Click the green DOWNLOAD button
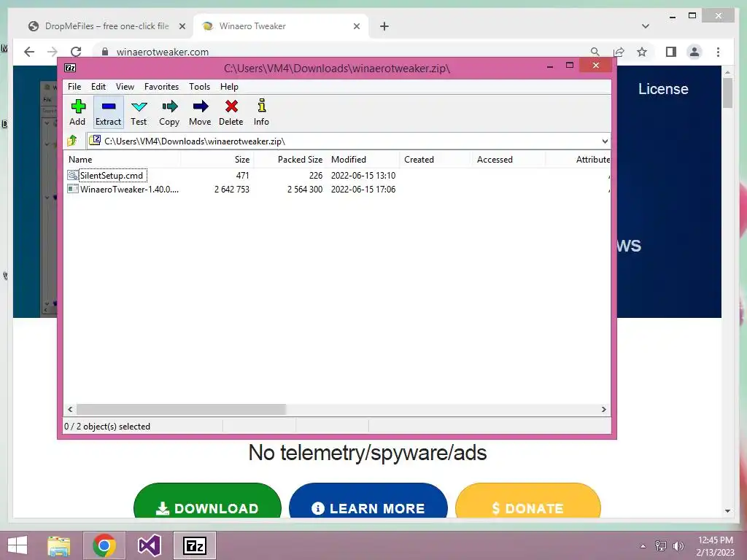The image size is (747, 560). point(207,501)
